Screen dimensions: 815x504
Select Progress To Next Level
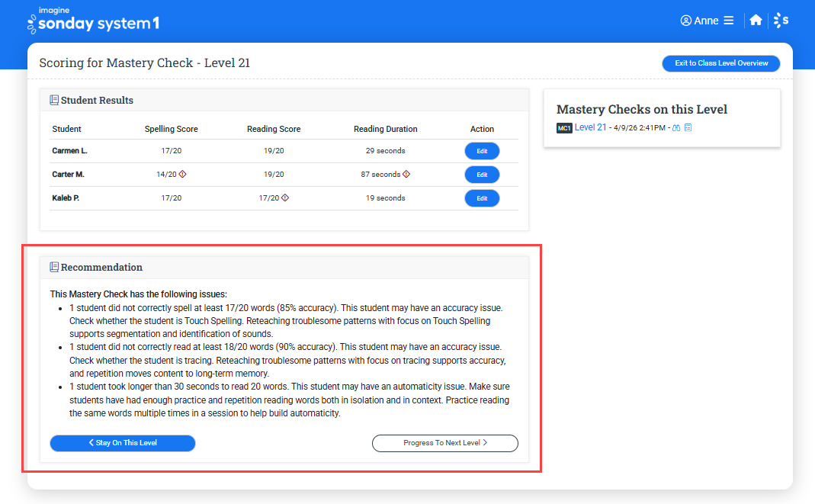[x=444, y=443]
